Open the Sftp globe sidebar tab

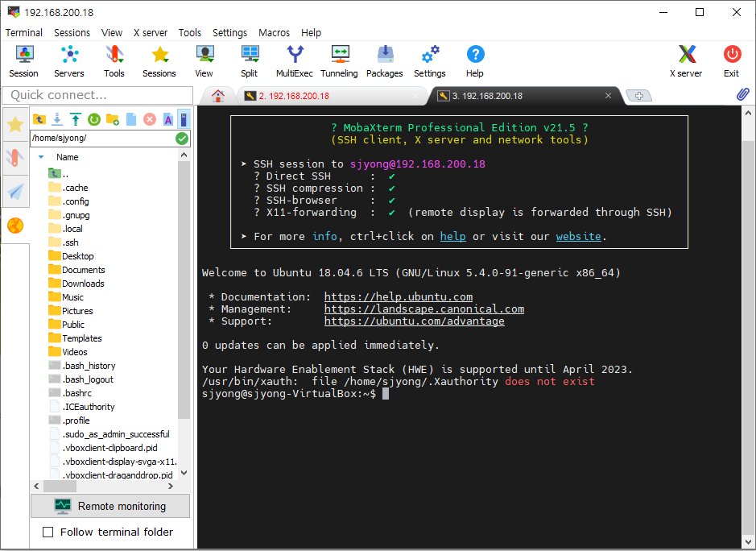tap(15, 225)
